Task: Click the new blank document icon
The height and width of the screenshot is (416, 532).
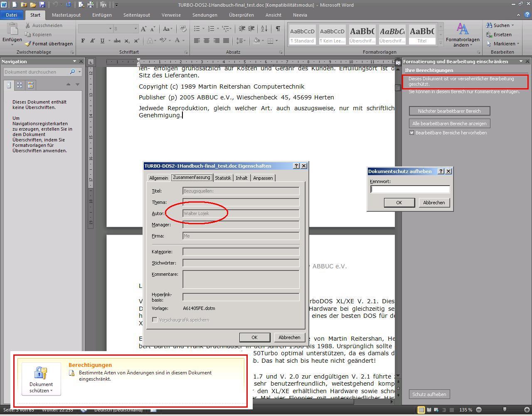Action: [x=15, y=5]
